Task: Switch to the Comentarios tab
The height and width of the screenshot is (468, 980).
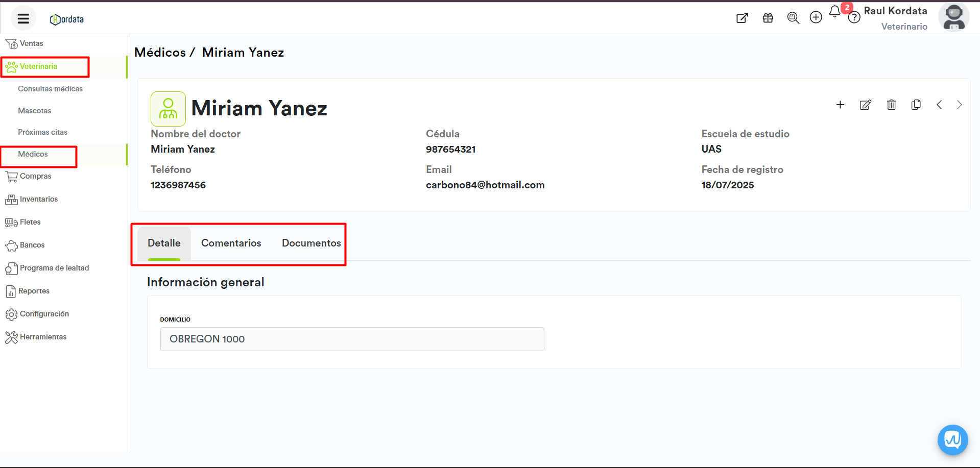Action: tap(231, 243)
